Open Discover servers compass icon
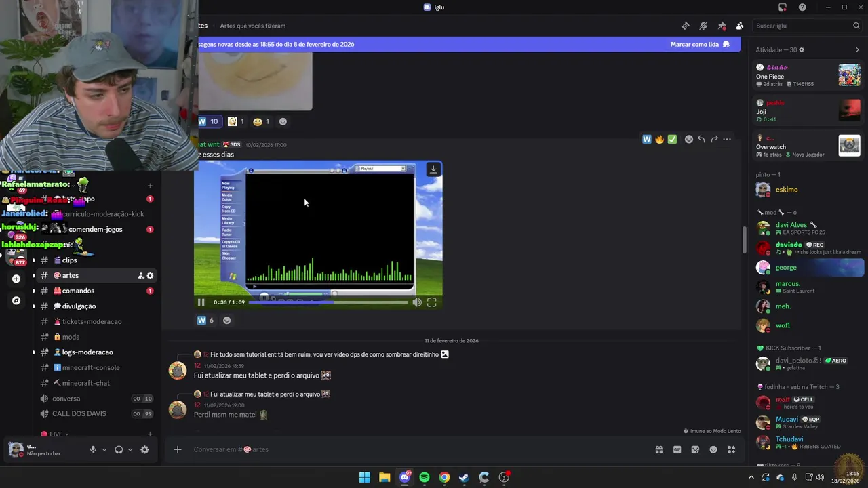 click(x=16, y=300)
